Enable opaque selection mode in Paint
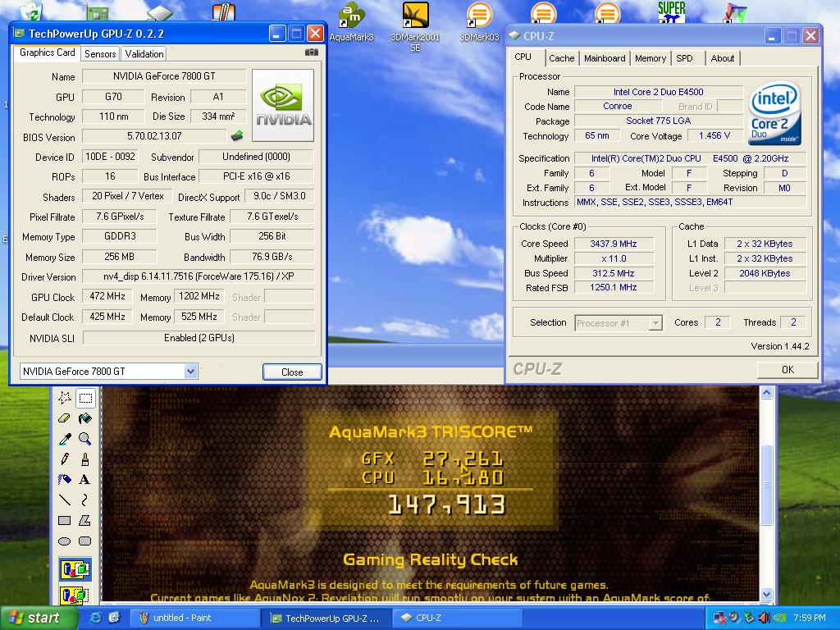The image size is (840, 630). click(x=75, y=569)
